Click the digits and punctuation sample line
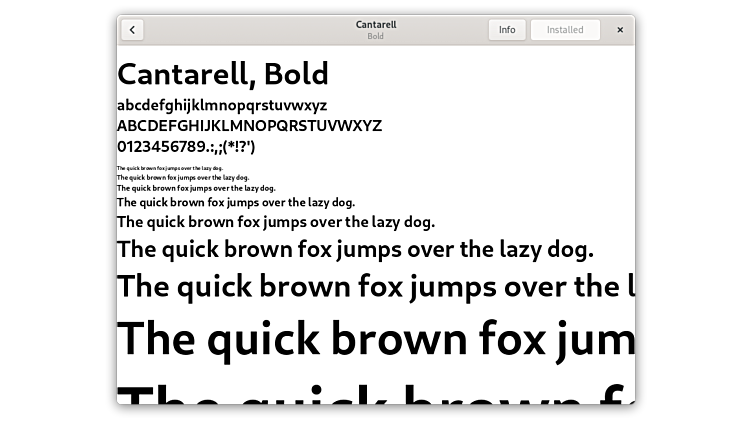 tap(186, 147)
